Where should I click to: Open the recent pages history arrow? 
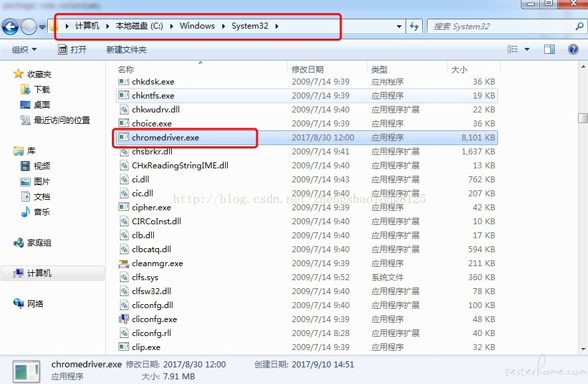(43, 27)
